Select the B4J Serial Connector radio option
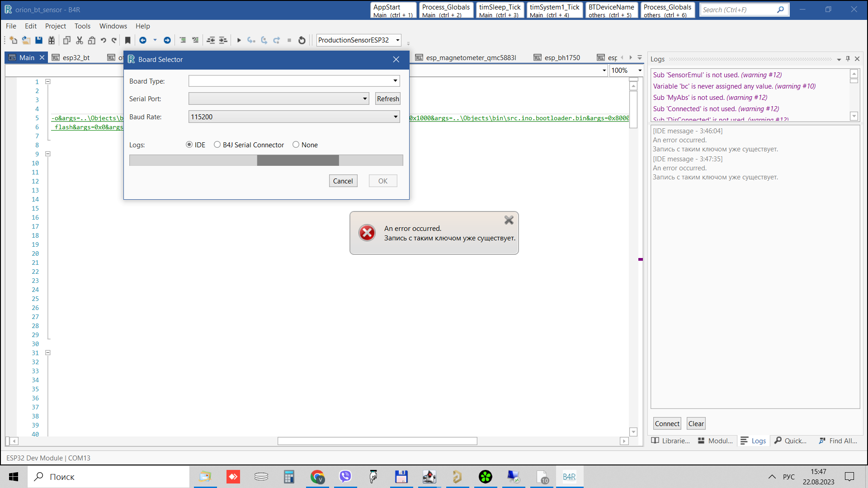This screenshot has width=868, height=488. tap(217, 145)
